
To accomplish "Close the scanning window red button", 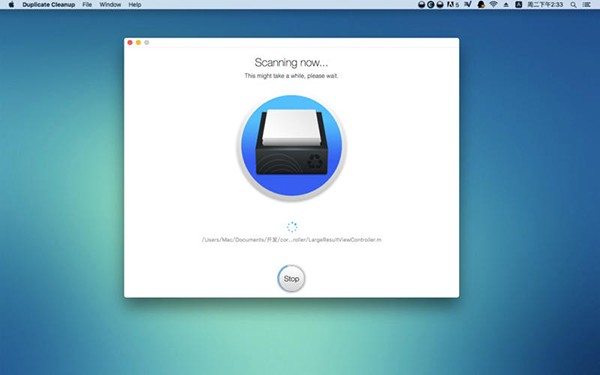I will pos(130,42).
